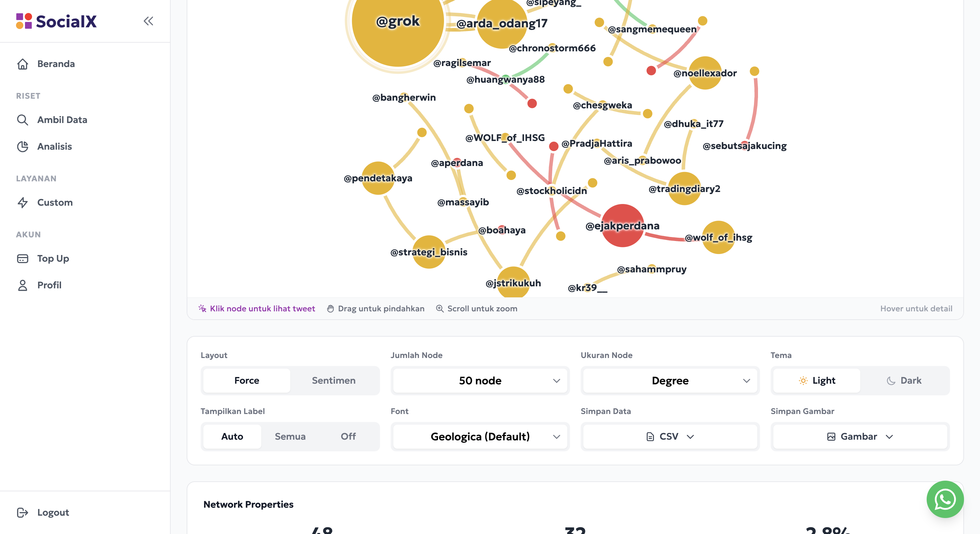Collapse the sidebar with the double-chevron

[148, 21]
